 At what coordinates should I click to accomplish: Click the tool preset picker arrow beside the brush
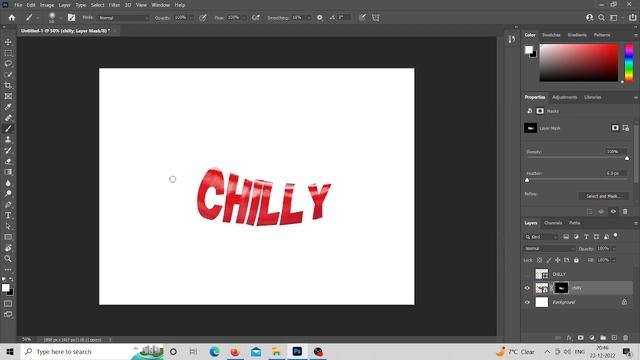tap(38, 18)
